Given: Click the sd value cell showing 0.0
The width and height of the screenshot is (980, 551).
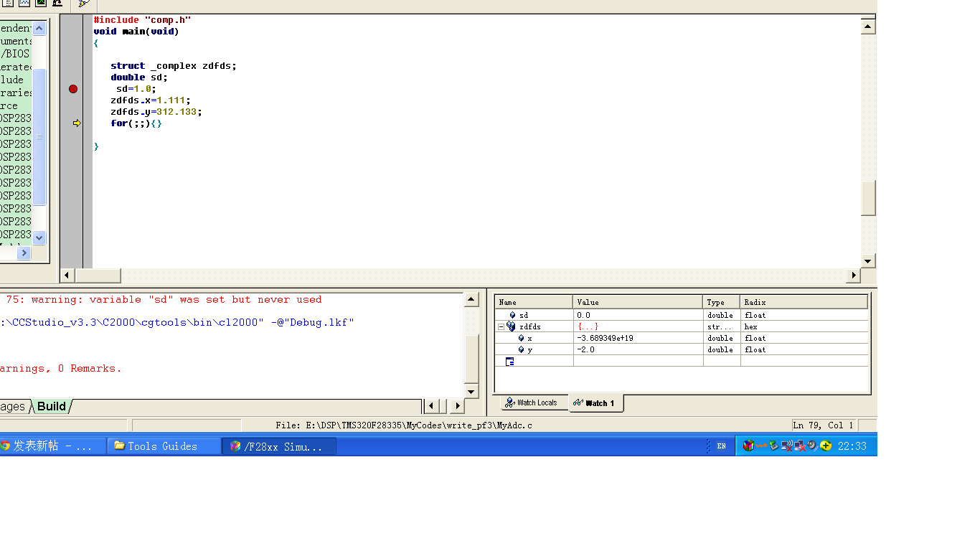Looking at the screenshot, I should pos(638,315).
